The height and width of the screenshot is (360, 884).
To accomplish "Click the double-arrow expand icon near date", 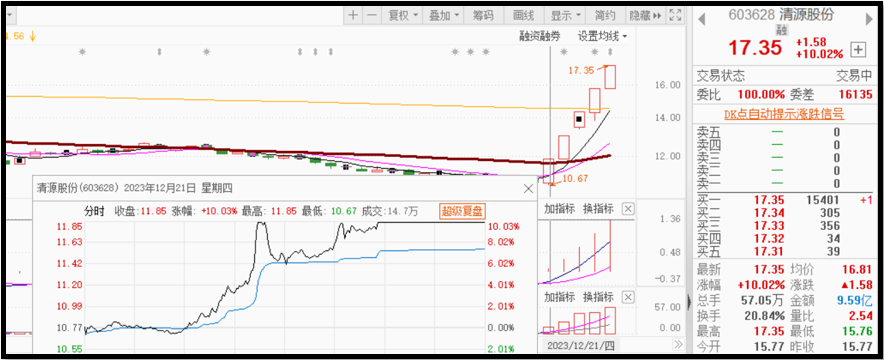I will tap(678, 344).
